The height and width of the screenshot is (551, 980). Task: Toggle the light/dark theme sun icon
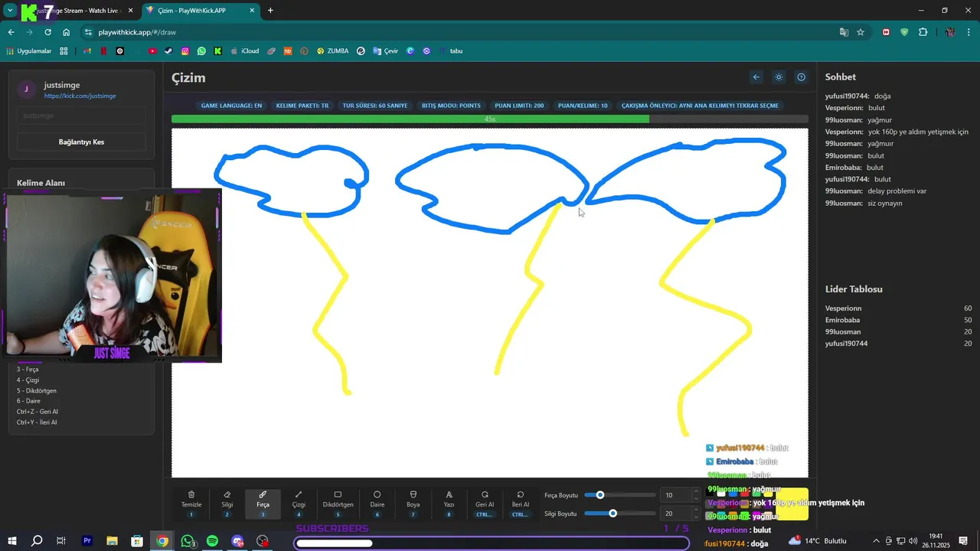pos(779,77)
